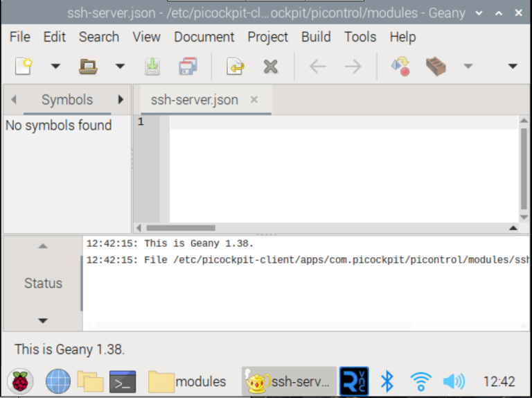
Task: Show more toolbar items overflow arrow
Action: (513, 67)
